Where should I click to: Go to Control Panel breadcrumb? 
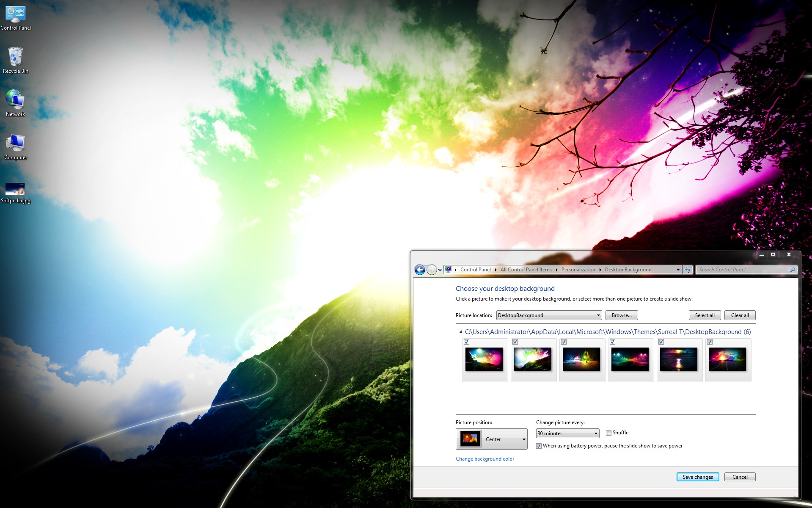[x=475, y=270]
